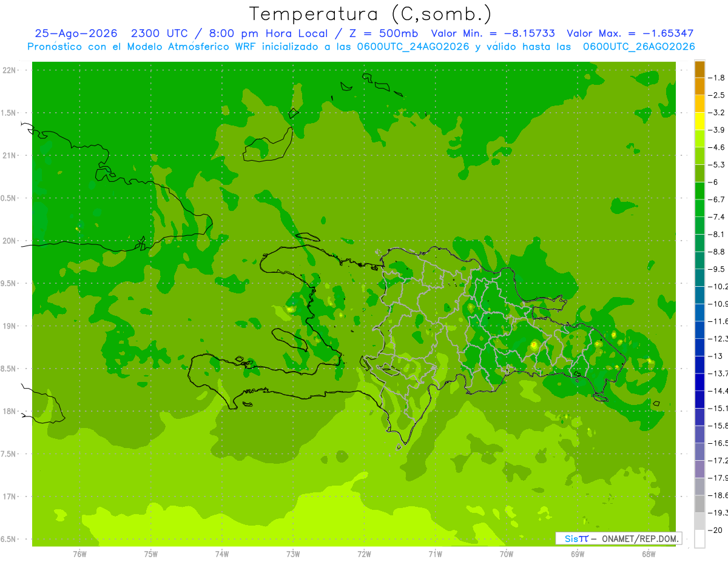Click the "20N" latitude axis label
Image resolution: width=728 pixels, height=562 pixels.
(10, 241)
